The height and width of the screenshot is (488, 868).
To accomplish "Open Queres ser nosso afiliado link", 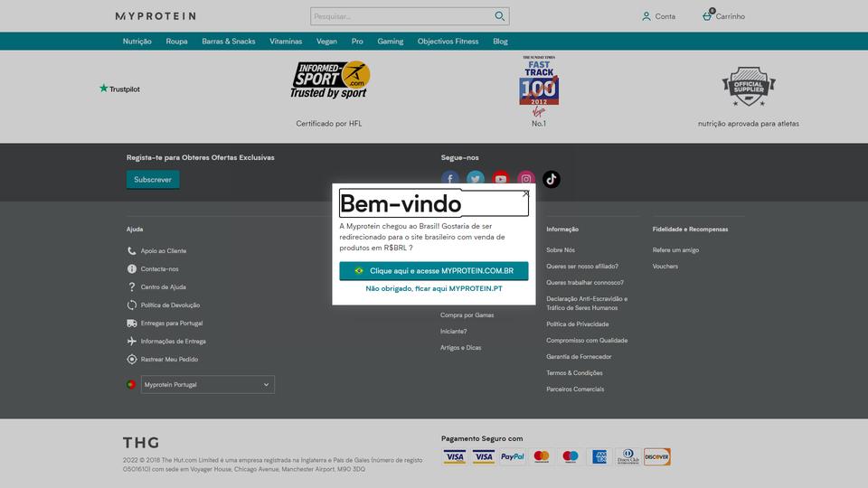I will tap(582, 266).
